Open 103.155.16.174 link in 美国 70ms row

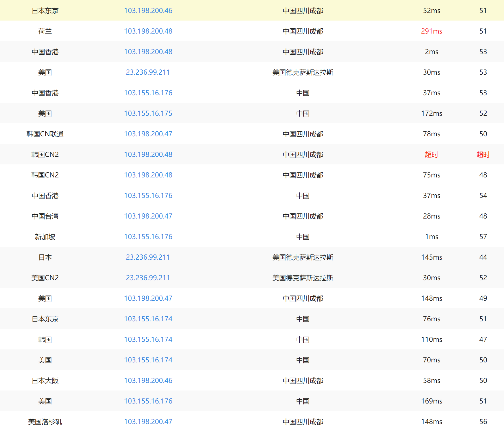(x=148, y=360)
